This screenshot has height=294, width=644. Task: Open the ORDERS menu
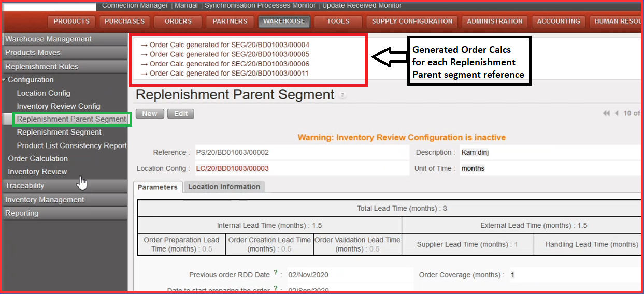pos(178,22)
